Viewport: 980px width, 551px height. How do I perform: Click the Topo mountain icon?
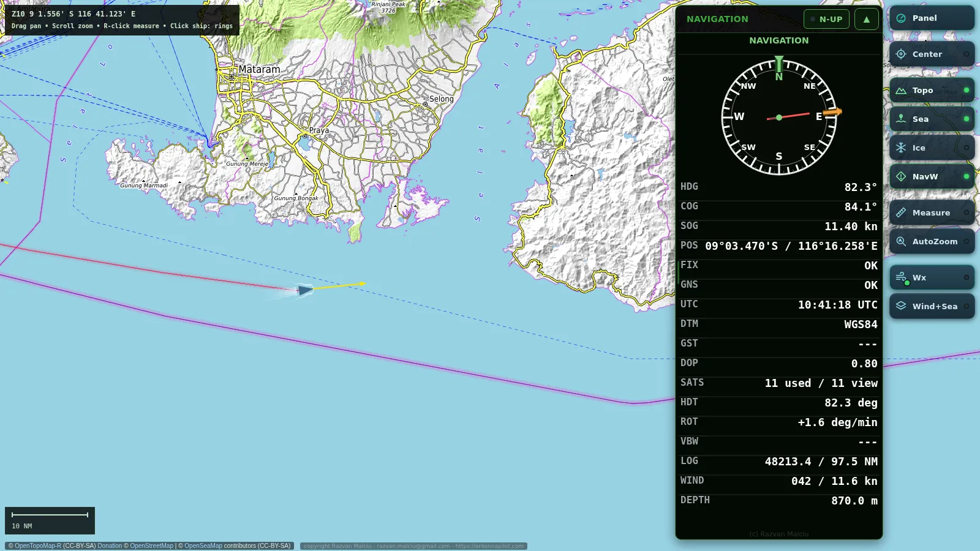(x=901, y=90)
